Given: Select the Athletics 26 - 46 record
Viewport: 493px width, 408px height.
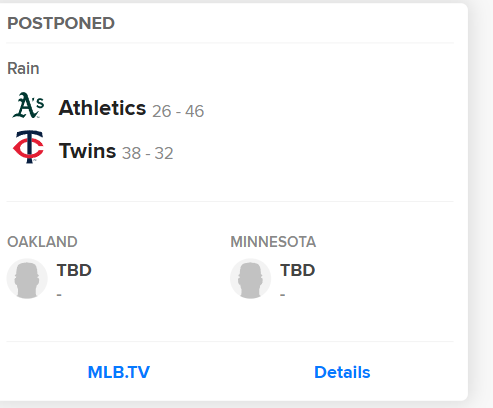Looking at the screenshot, I should click(x=178, y=111).
